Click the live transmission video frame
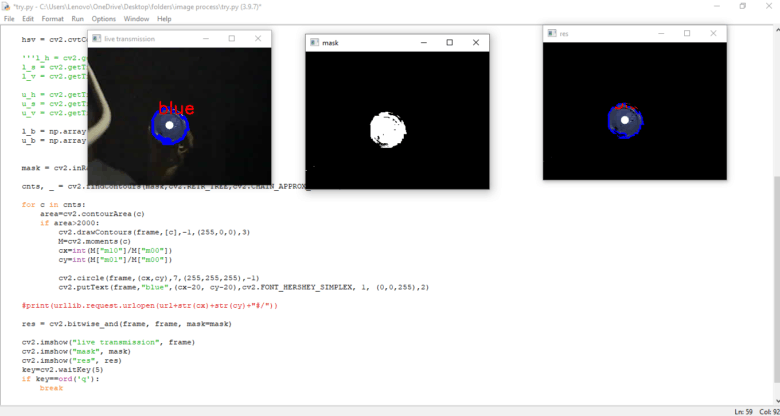Screen dimensions: 780x416 tap(180, 116)
